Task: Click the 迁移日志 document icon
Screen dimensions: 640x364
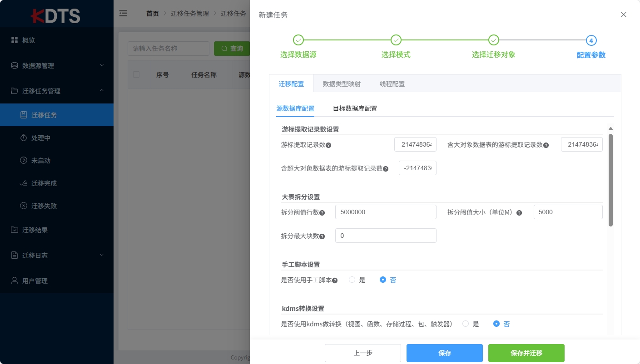Action: point(15,255)
